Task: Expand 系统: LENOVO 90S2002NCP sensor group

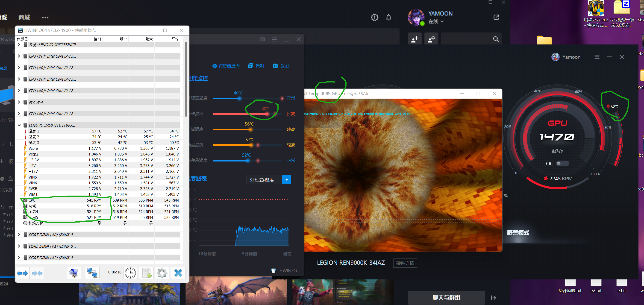Action: pyautogui.click(x=19, y=44)
